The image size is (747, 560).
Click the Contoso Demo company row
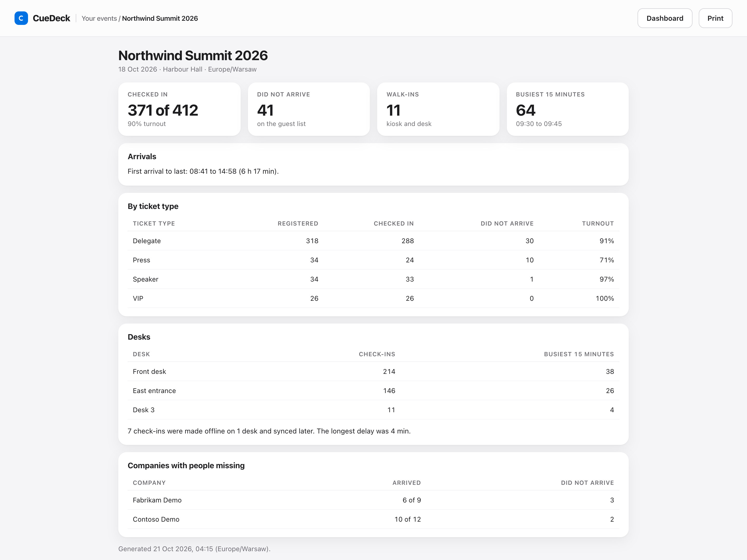(373, 519)
